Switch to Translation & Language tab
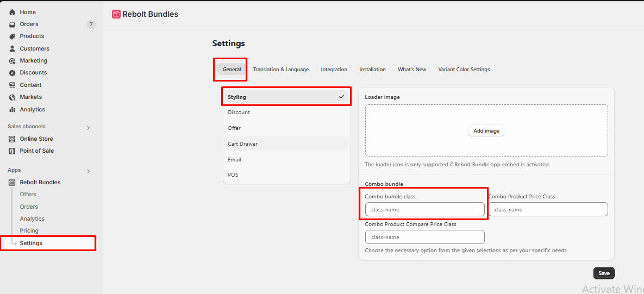644x294 pixels. [281, 70]
